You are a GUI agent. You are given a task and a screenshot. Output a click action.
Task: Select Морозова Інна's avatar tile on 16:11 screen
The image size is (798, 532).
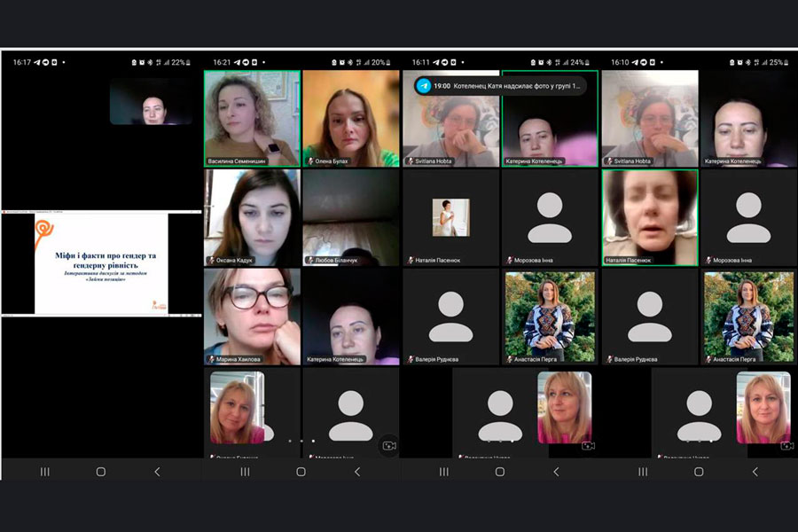[550, 217]
